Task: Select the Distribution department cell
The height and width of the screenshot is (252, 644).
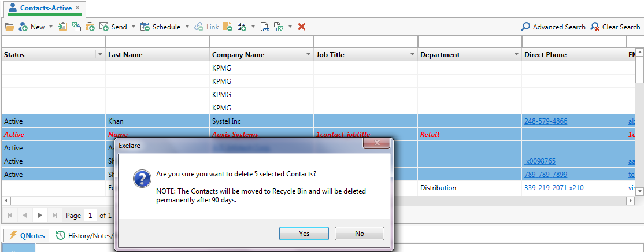Action: [470, 188]
